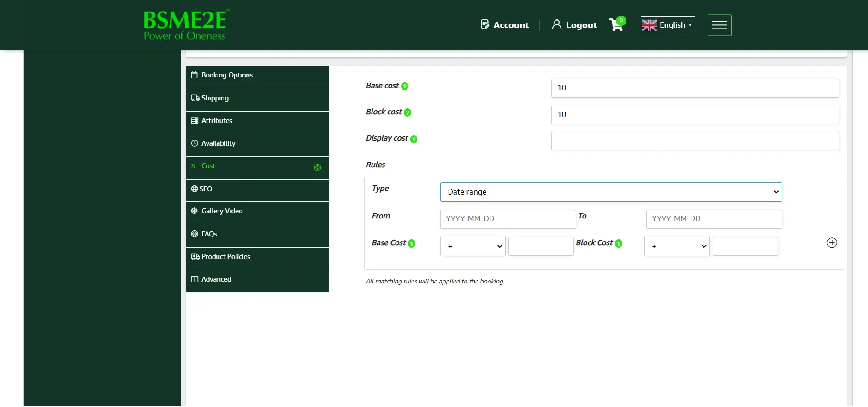Click the FAQs target icon
868x407 pixels.
195,234
